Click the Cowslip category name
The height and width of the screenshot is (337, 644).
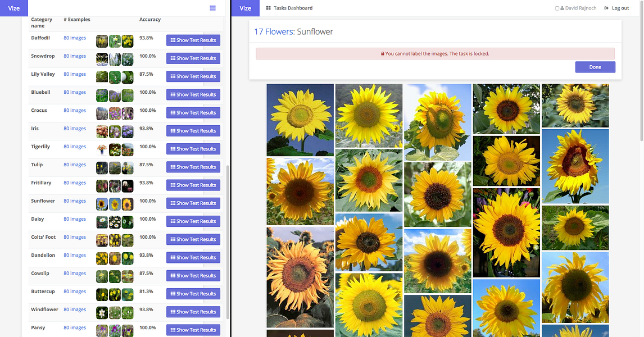(40, 273)
